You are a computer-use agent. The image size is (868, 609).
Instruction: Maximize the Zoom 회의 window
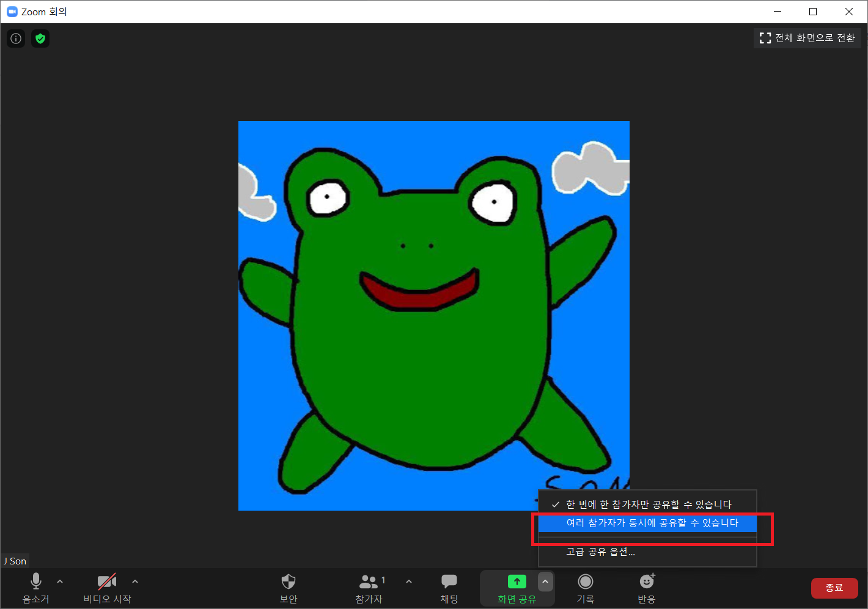[813, 12]
